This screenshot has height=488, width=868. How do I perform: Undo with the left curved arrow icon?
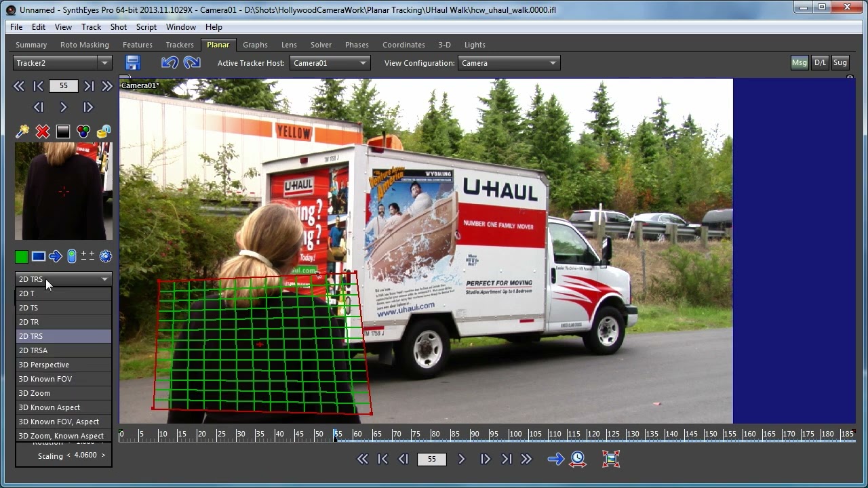[x=170, y=63]
